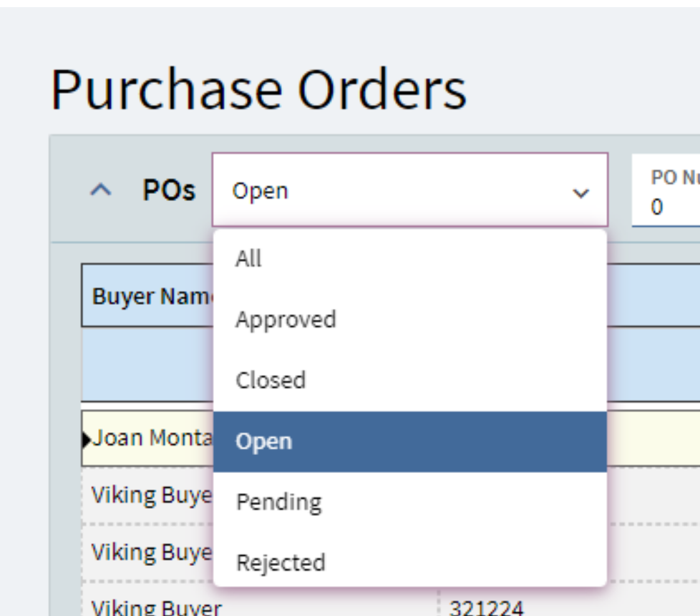Select the highlighted Open option
The image size is (700, 616).
[410, 441]
